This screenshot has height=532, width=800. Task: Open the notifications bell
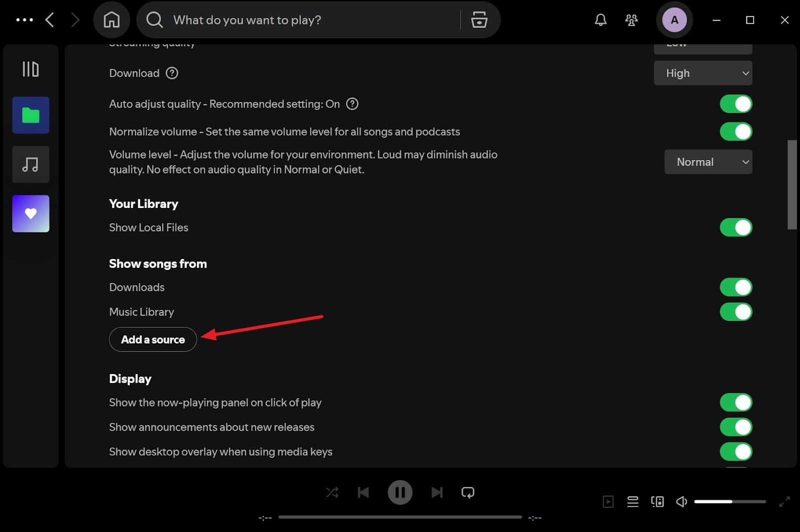[600, 20]
